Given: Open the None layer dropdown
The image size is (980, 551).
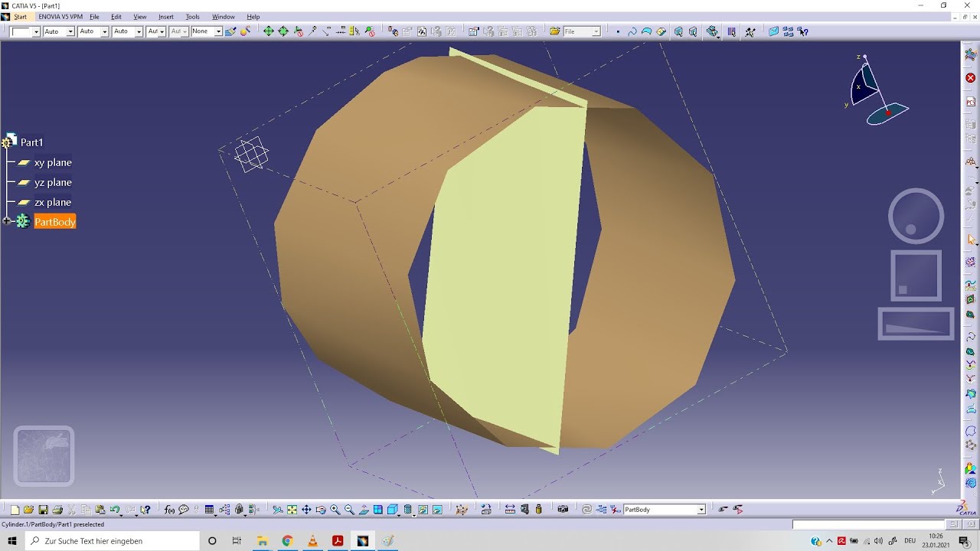Looking at the screenshot, I should [x=218, y=31].
